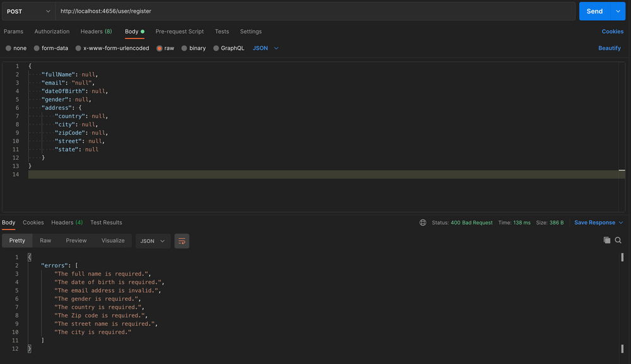Click "The gender is required." error
631x364 pixels.
coord(96,299)
